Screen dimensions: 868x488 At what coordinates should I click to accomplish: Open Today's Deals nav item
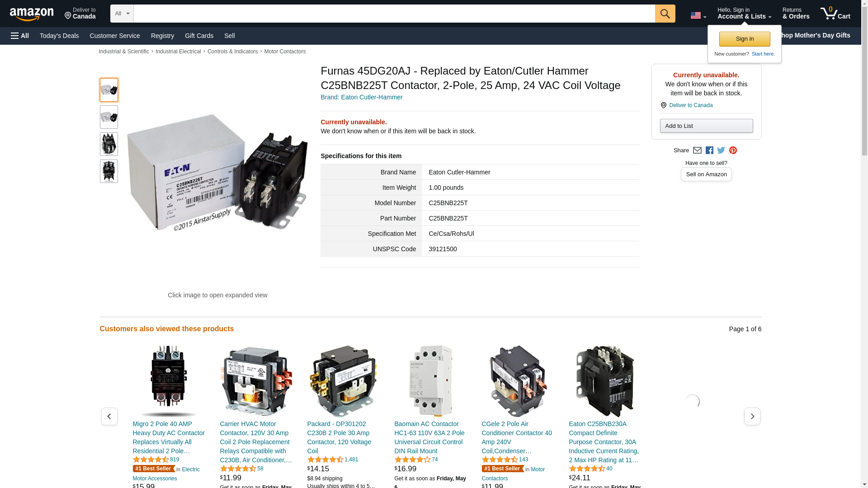59,36
